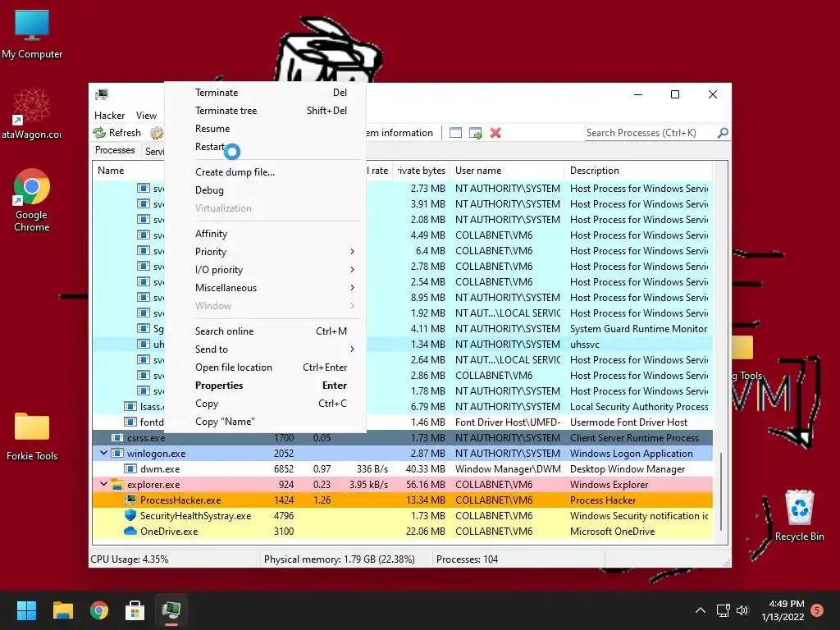The width and height of the screenshot is (840, 630).
Task: Click the Process Hacker title bar icon
Action: pyautogui.click(x=102, y=95)
